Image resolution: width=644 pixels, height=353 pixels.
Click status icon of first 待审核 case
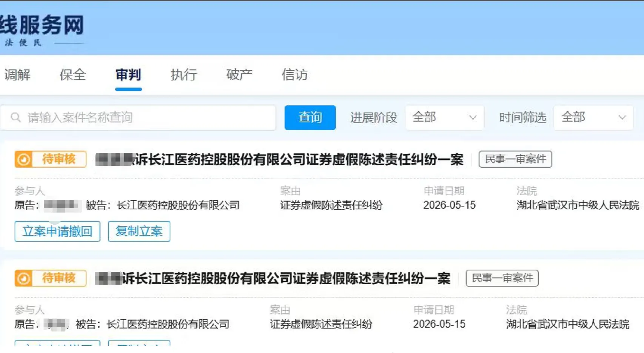pyautogui.click(x=23, y=159)
